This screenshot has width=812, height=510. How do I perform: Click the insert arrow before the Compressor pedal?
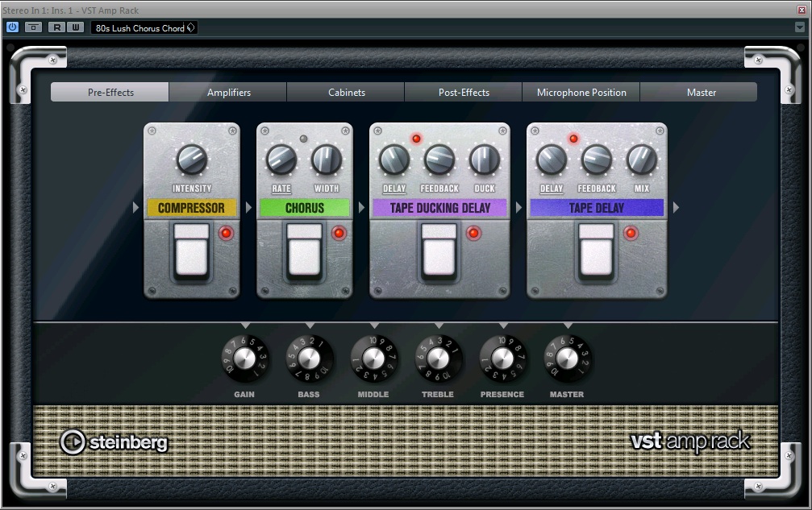coord(135,207)
